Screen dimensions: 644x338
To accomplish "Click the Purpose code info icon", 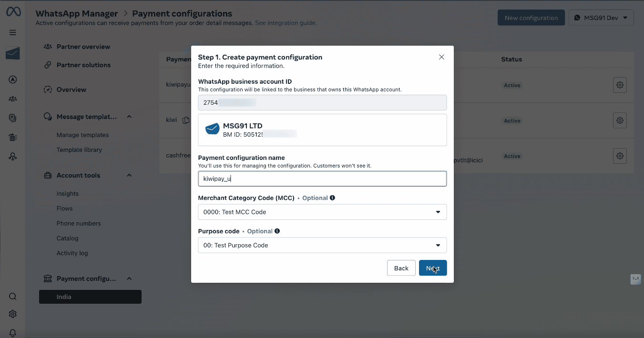I will pos(277,231).
